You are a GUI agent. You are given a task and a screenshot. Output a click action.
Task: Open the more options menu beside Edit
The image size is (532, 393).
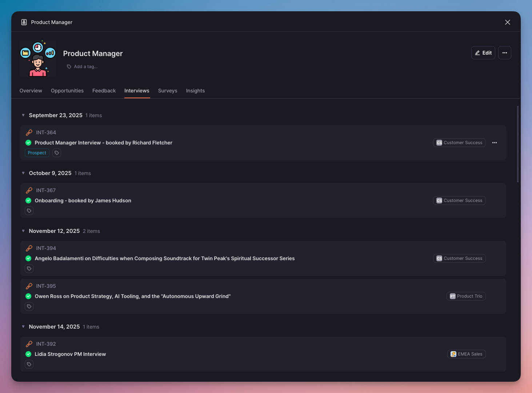pyautogui.click(x=504, y=53)
